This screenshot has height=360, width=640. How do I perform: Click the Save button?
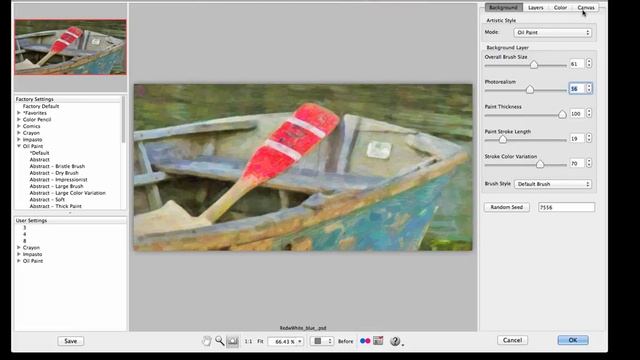click(71, 341)
